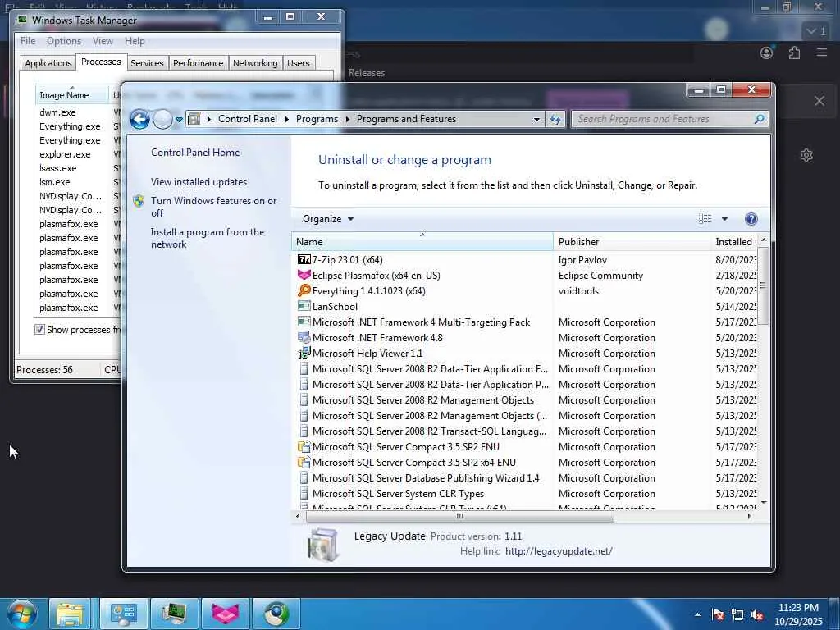
Task: Click the muted volume tray icon
Action: (x=757, y=615)
